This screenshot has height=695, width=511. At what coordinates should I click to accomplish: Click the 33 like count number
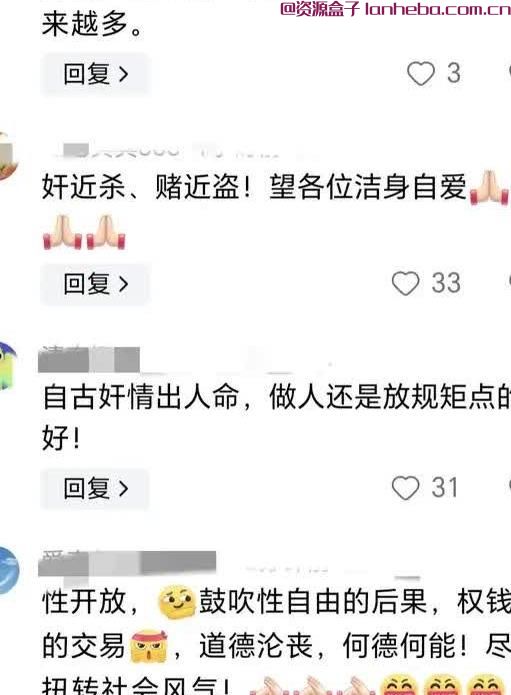[x=446, y=283]
